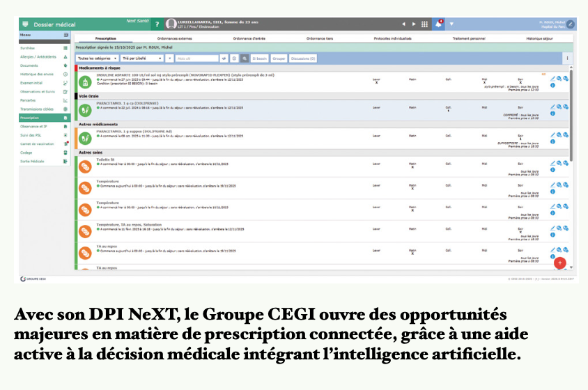Screen dimensions: 588x390
Task: Edit the insulin asparte prescription pencil icon
Action: coord(552,78)
